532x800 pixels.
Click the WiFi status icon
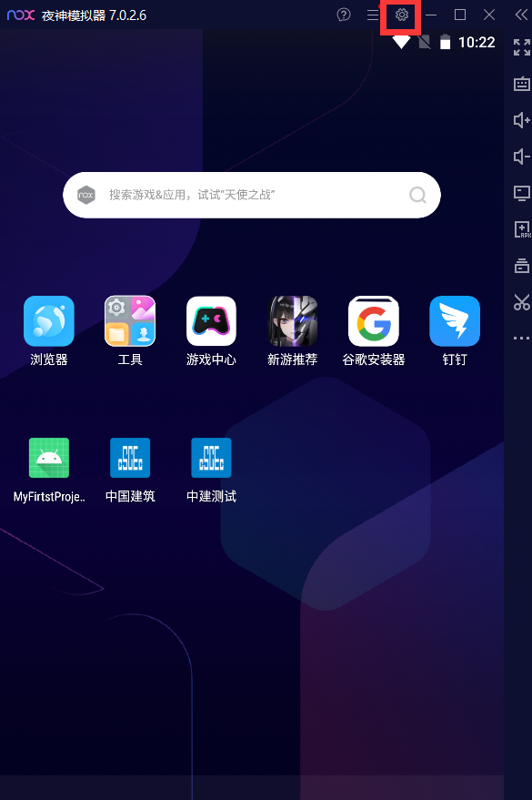tap(402, 43)
